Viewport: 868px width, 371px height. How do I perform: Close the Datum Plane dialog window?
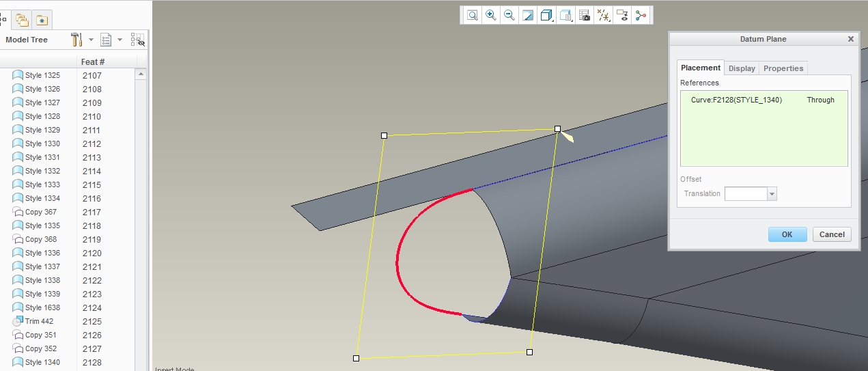(x=851, y=39)
